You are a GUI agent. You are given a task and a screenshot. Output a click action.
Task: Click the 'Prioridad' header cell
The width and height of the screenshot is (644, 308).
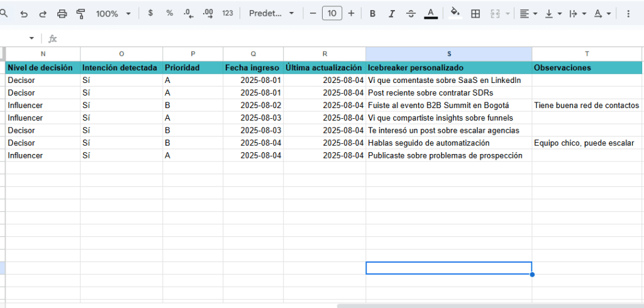tap(192, 68)
